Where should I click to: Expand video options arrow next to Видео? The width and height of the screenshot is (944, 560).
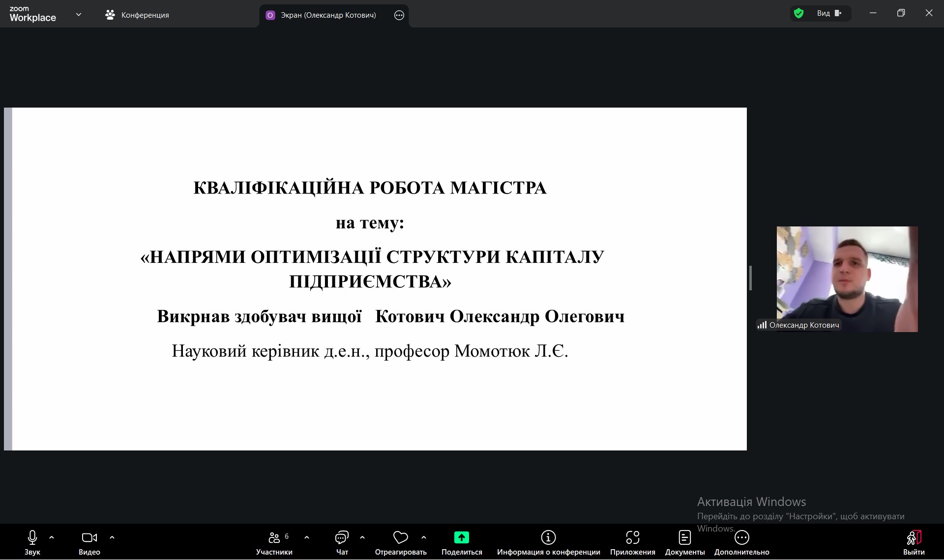pyautogui.click(x=112, y=537)
